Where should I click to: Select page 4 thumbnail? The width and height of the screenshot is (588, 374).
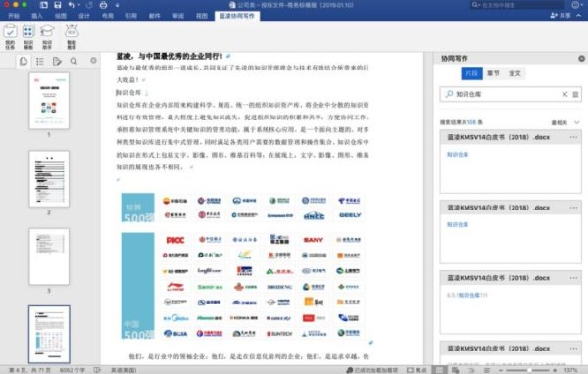tap(49, 334)
